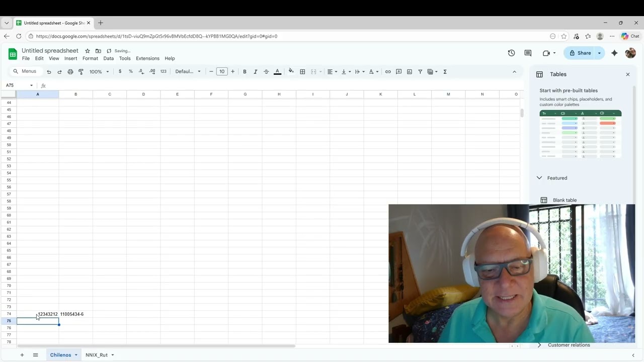Viewport: 644px width, 362px height.
Task: Open text color picker
Action: pyautogui.click(x=277, y=72)
